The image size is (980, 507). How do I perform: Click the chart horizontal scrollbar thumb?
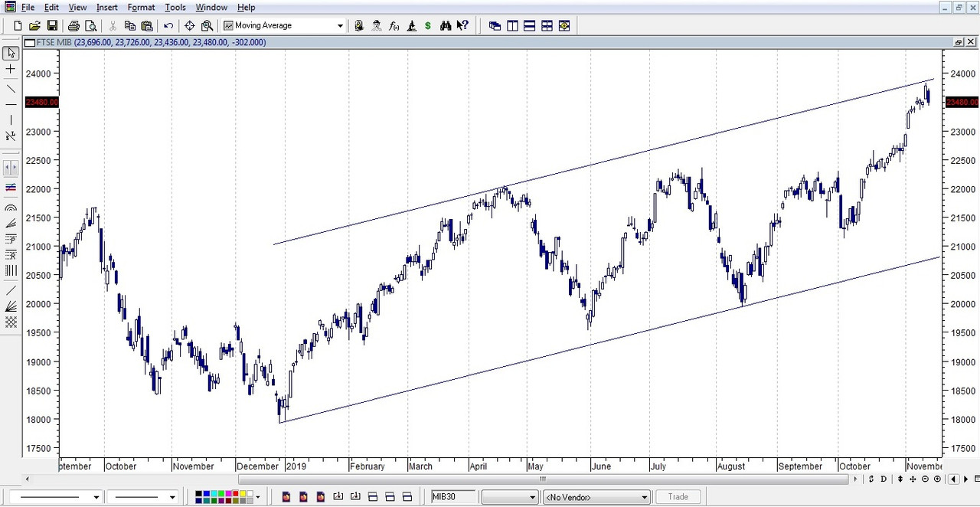[544, 479]
